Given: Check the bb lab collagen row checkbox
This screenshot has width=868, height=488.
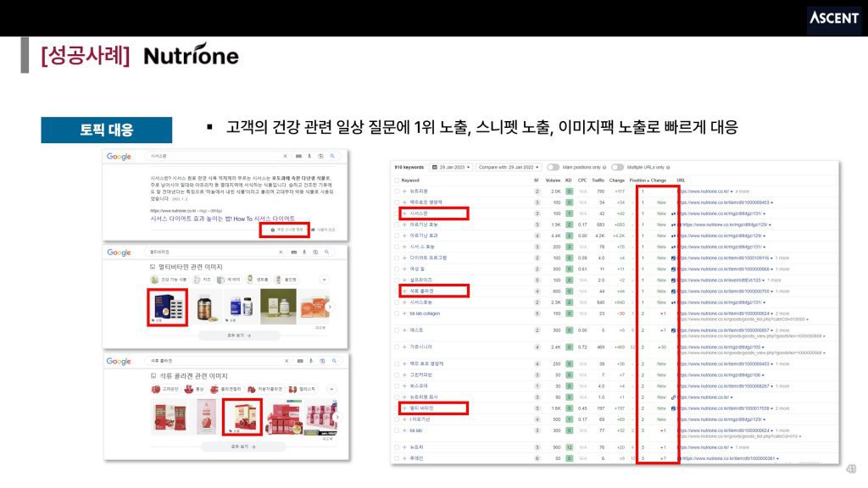Looking at the screenshot, I should tap(397, 313).
